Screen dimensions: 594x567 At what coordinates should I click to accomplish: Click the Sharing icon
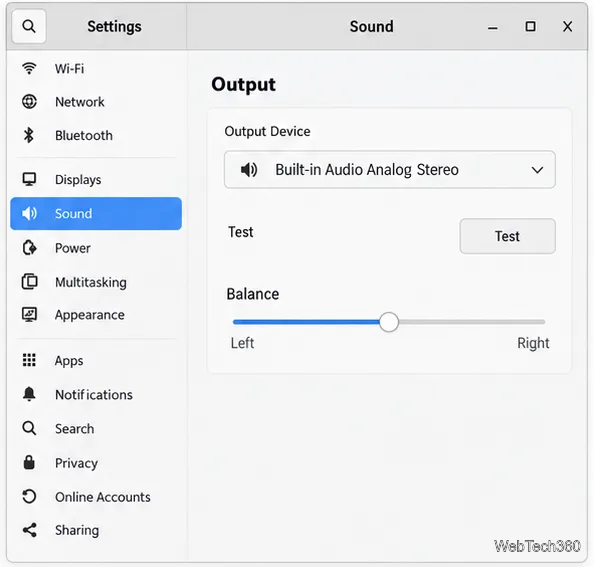click(29, 530)
